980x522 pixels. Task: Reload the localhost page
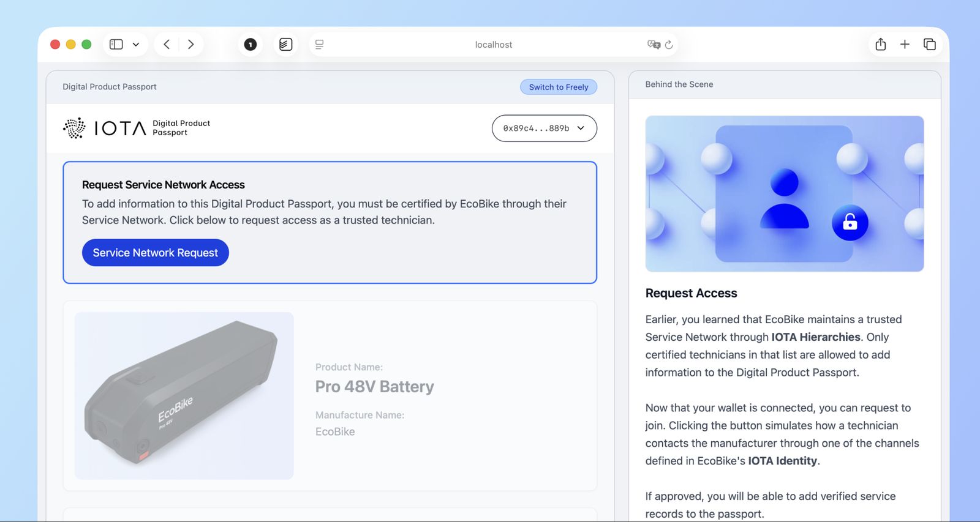(x=669, y=44)
